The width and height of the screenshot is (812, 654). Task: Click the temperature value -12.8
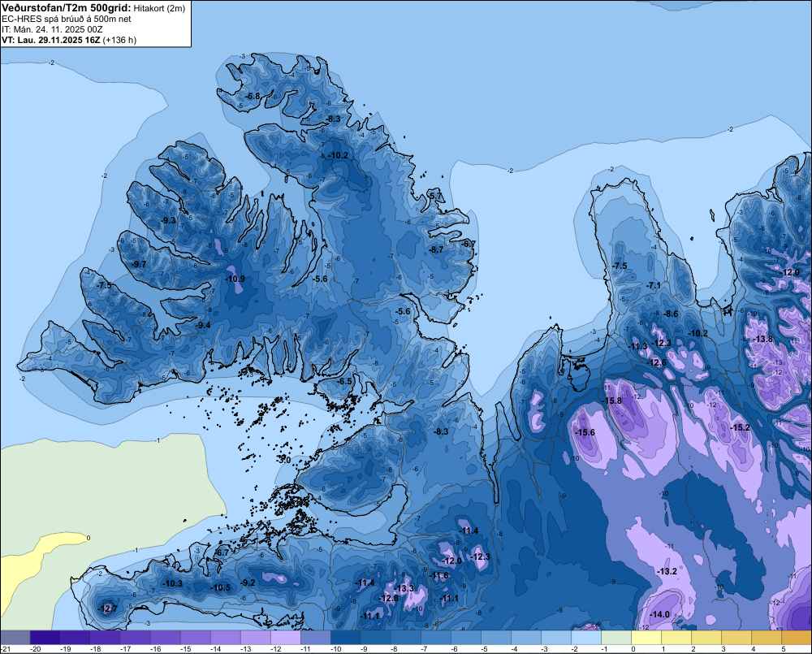click(x=388, y=598)
